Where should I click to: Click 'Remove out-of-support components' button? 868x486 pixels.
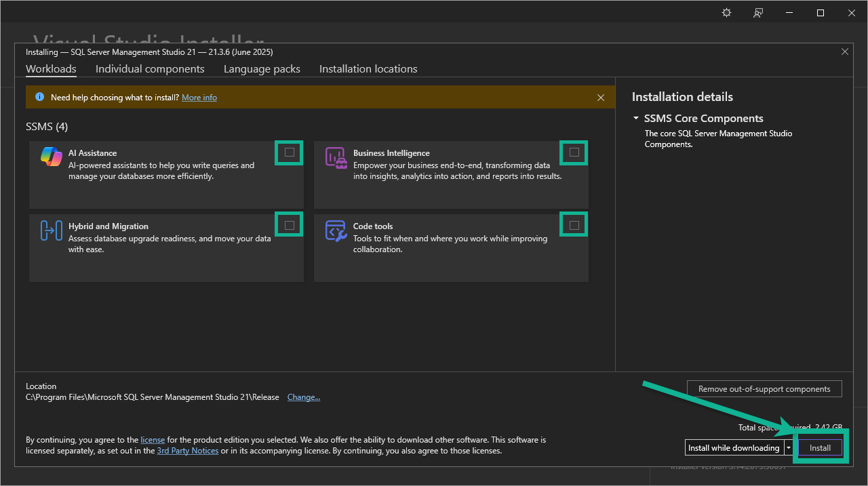coord(764,389)
